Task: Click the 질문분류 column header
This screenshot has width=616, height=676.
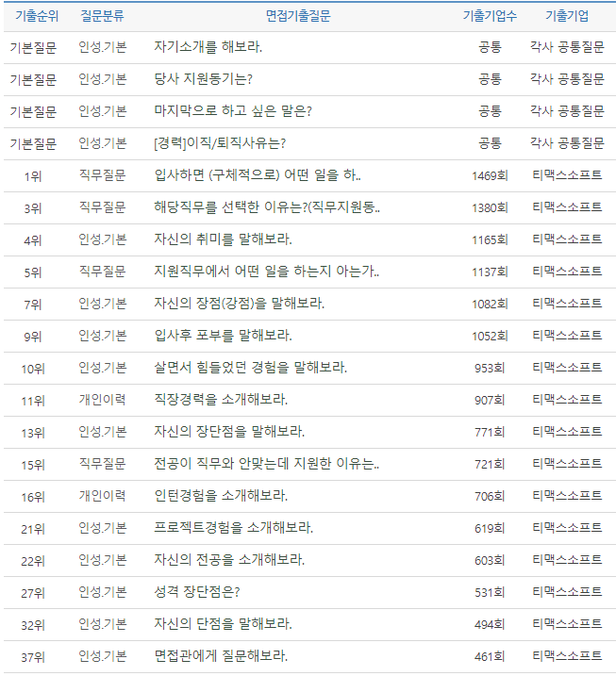Action: [102, 16]
